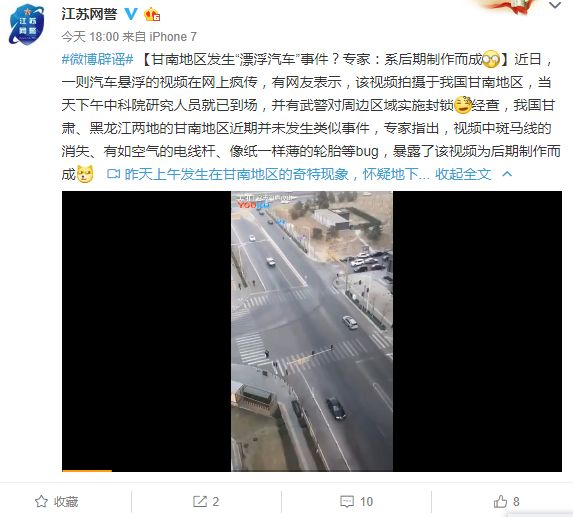The height and width of the screenshot is (517, 573).
Task: Open the 江苏网警 profile avatar
Action: point(27,25)
